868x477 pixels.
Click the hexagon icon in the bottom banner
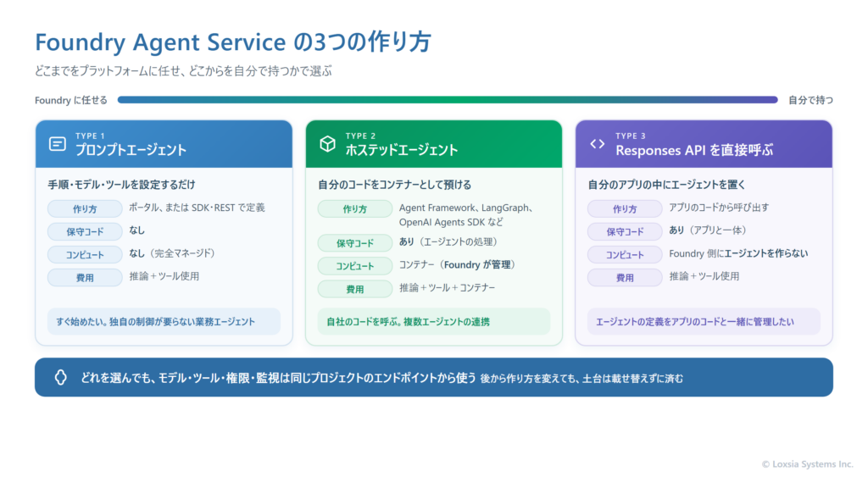61,377
